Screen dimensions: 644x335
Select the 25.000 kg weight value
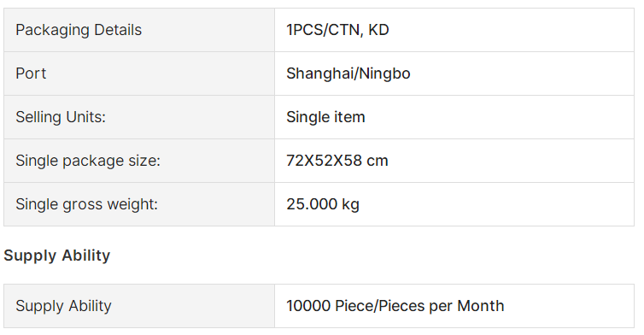point(323,204)
